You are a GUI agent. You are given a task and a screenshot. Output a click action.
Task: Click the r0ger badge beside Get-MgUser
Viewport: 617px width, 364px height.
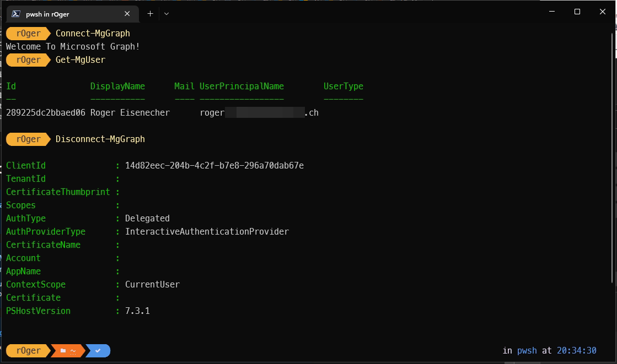(28, 59)
